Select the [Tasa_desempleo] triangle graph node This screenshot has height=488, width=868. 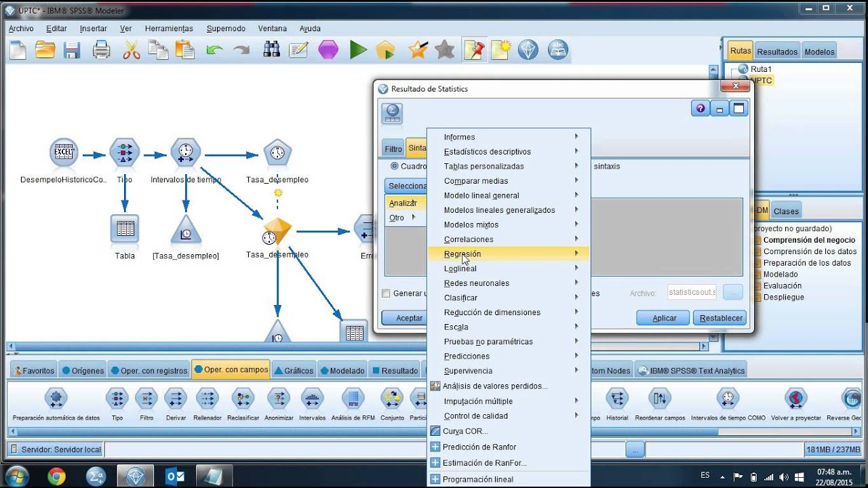point(185,230)
